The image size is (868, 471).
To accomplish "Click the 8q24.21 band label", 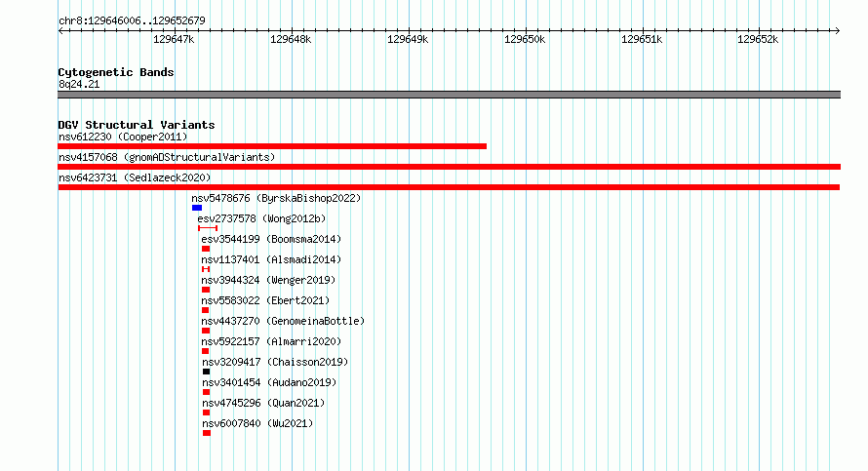I will [79, 84].
